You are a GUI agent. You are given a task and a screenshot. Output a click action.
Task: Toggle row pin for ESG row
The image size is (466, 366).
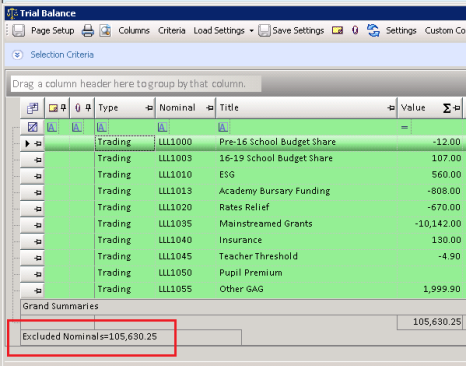click(38, 176)
